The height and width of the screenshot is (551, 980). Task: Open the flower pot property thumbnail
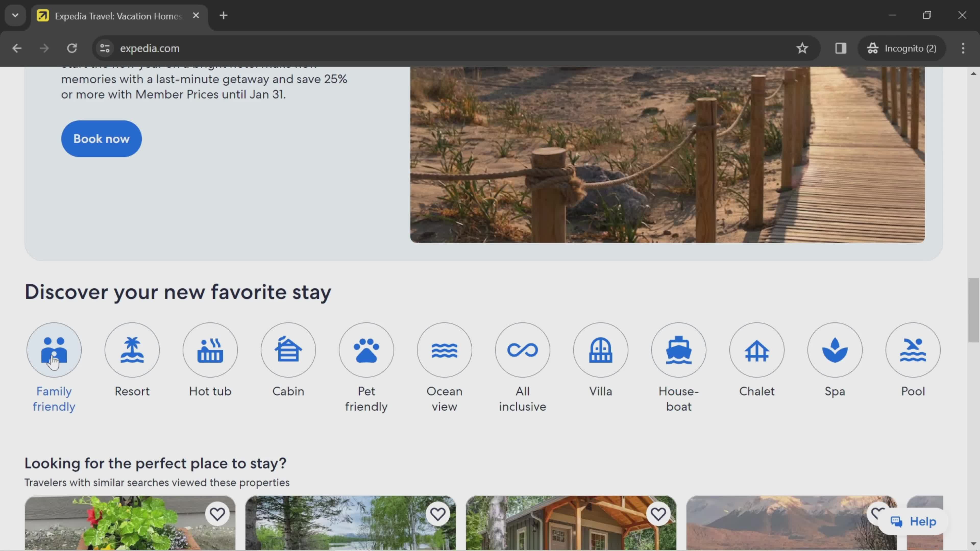pyautogui.click(x=130, y=522)
